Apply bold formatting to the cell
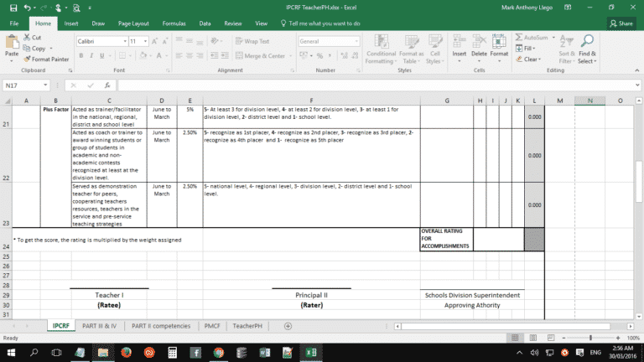644x362 pixels. coord(81,56)
